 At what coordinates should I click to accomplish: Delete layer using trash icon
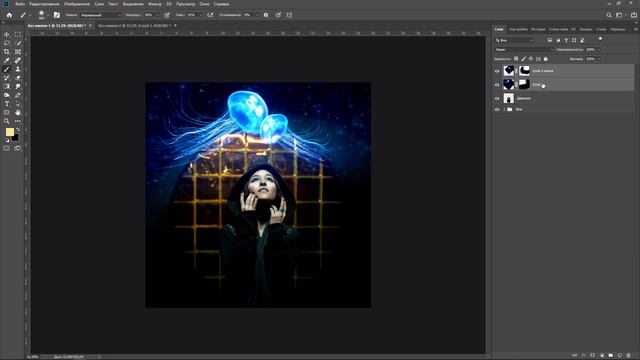click(x=629, y=356)
